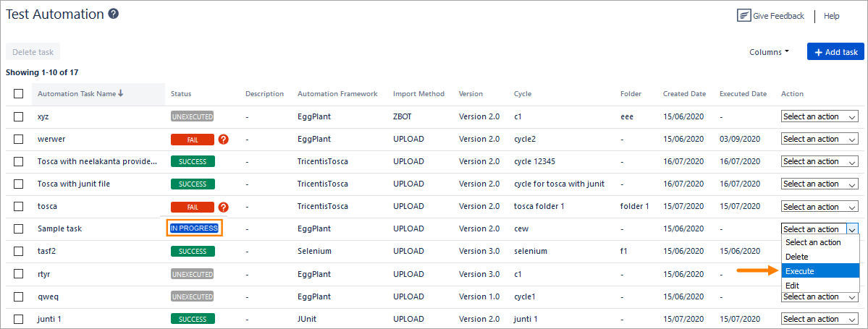Click the SUCCESS badge for tasf2
This screenshot has height=329, width=868.
(x=192, y=252)
